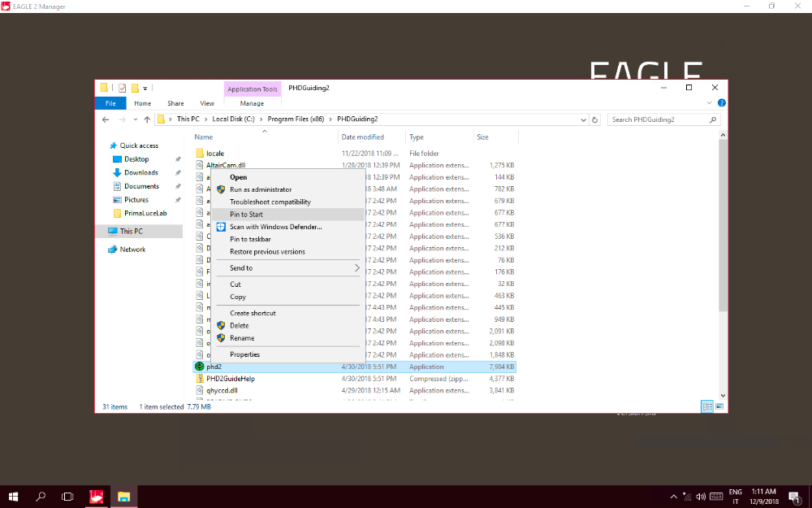
Task: Click the magnifier icon in the search box
Action: (713, 119)
